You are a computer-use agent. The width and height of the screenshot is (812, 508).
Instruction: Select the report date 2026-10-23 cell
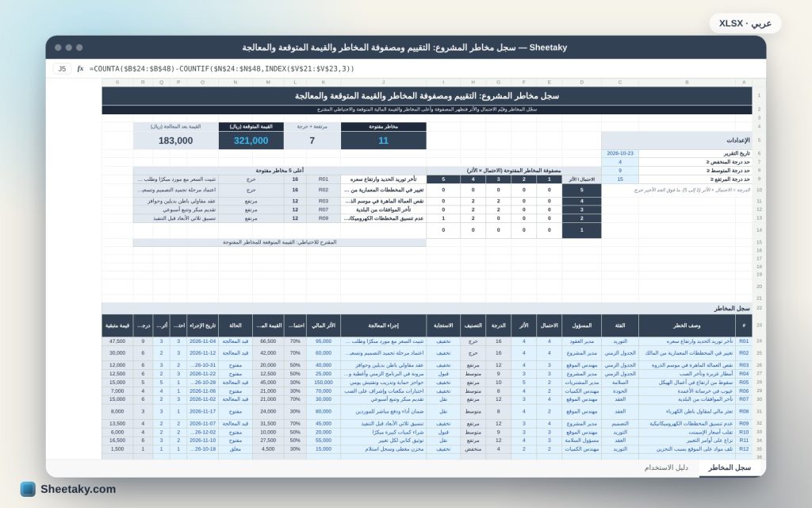click(620, 153)
